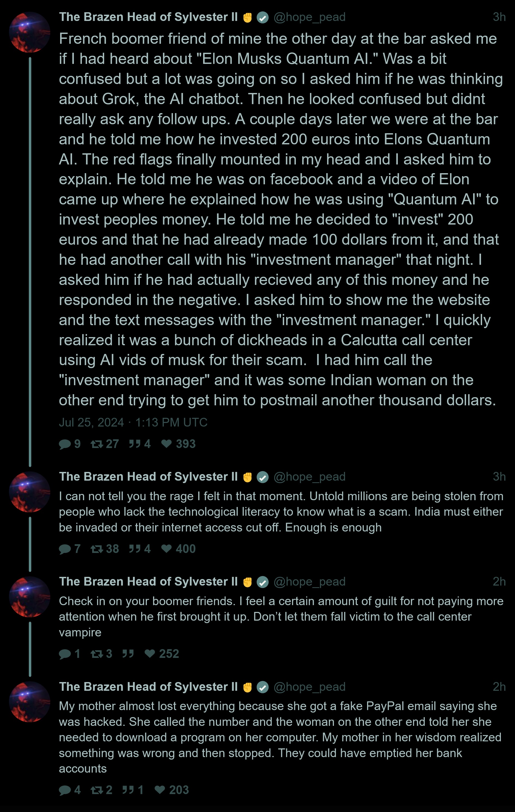Like the tweet with 400 hearts

pos(166,549)
